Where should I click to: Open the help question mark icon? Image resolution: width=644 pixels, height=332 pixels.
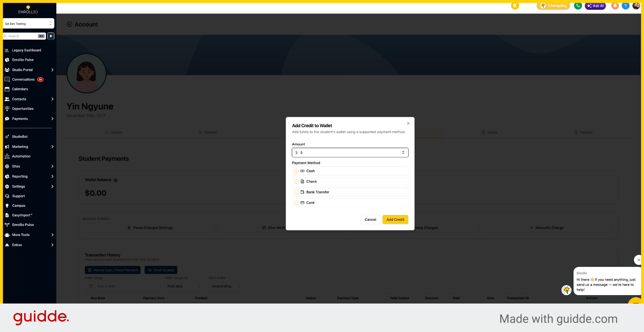coord(626,6)
